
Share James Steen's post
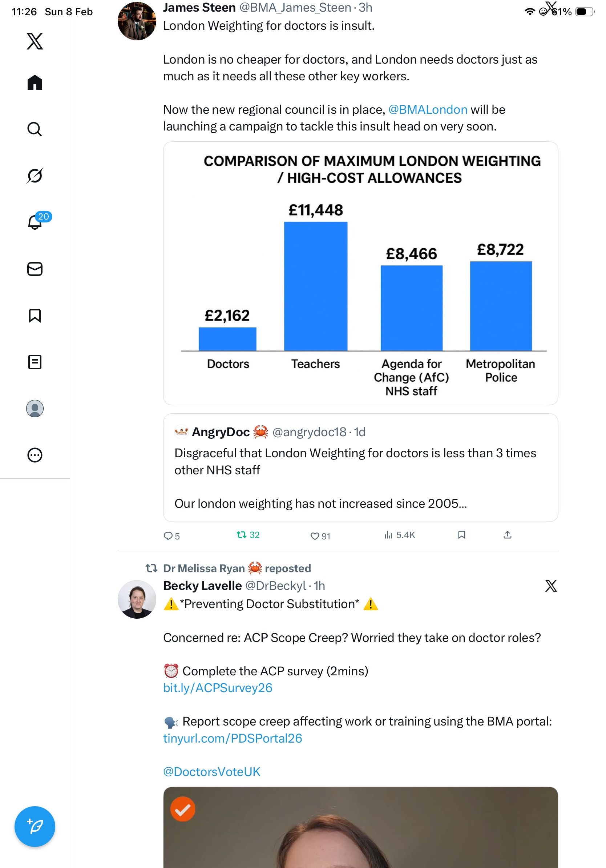point(508,535)
